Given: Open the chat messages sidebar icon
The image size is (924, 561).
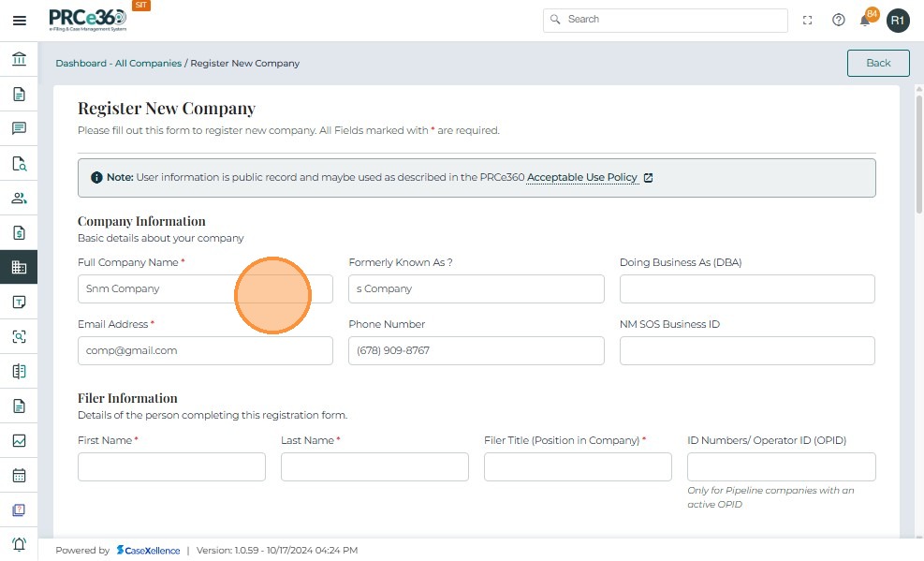Looking at the screenshot, I should 19,128.
